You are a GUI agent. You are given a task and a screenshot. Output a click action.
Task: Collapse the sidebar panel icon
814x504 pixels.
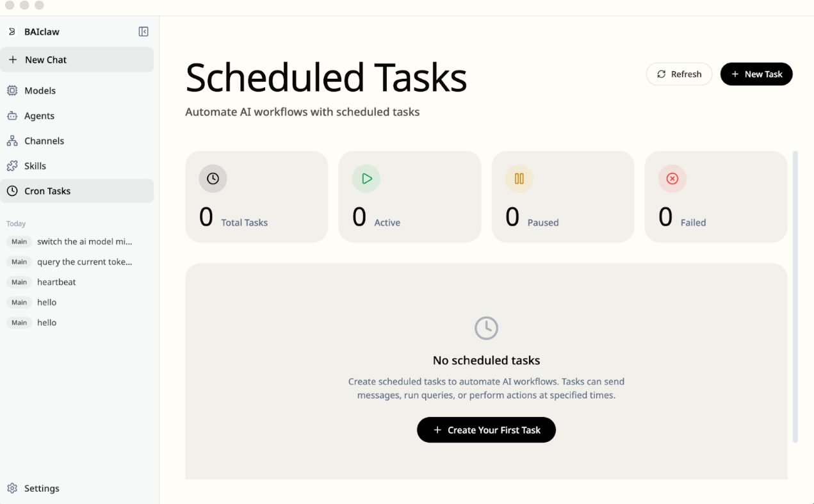(x=143, y=32)
